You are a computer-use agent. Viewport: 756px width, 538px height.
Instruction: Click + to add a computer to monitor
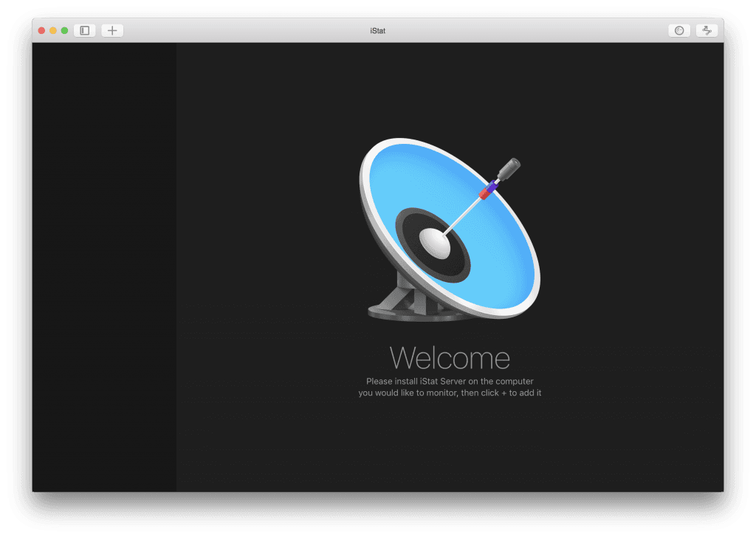pyautogui.click(x=111, y=30)
